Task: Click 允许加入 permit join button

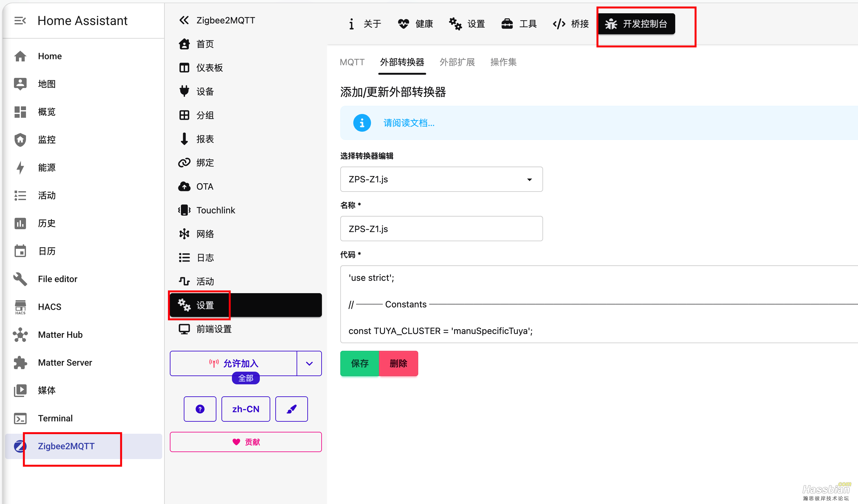Action: [234, 363]
